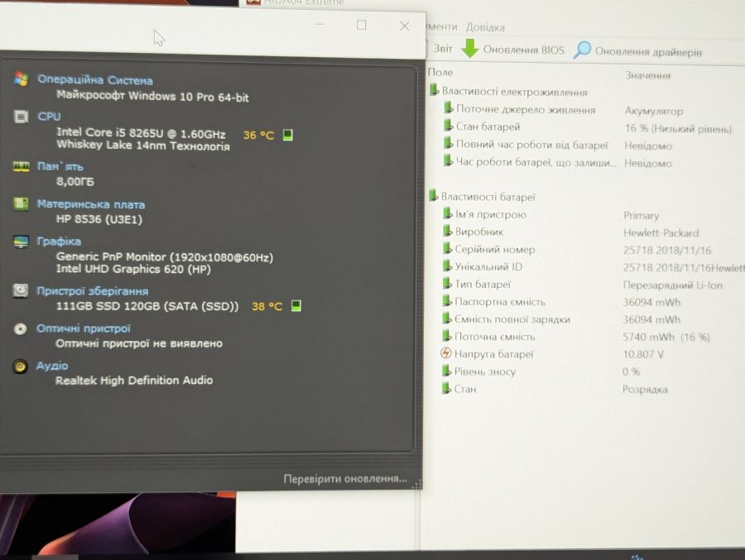Open the Аудіо section link
745x560 pixels.
coord(52,366)
